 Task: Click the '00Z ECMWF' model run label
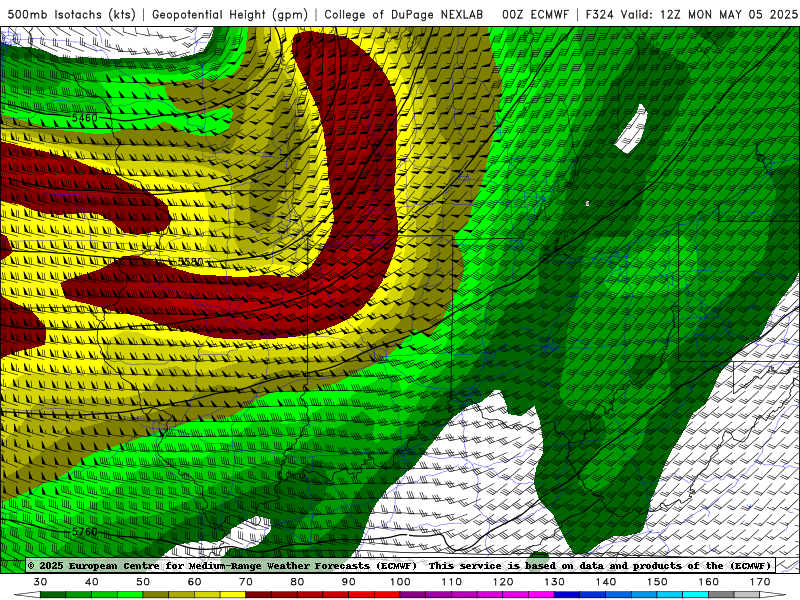click(535, 14)
